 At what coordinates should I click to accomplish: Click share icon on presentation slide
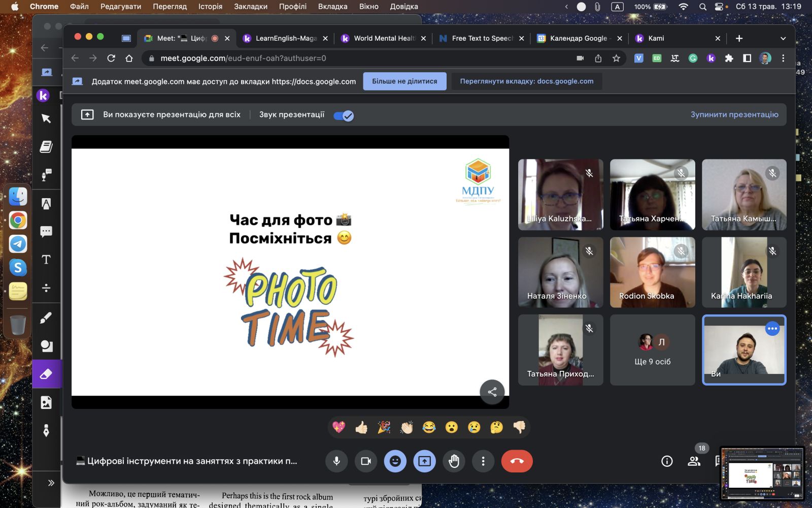coord(492,392)
